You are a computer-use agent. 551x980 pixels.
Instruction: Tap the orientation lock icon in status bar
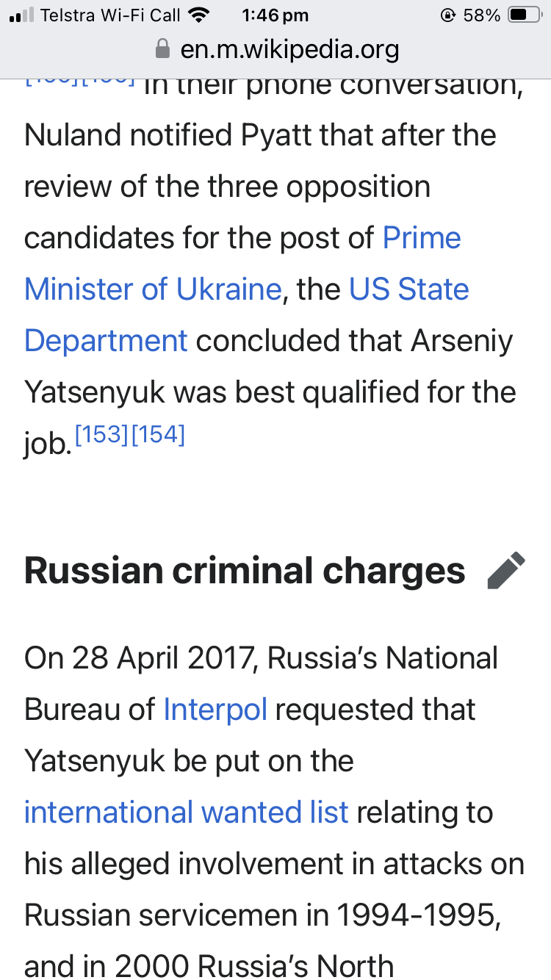(x=447, y=15)
